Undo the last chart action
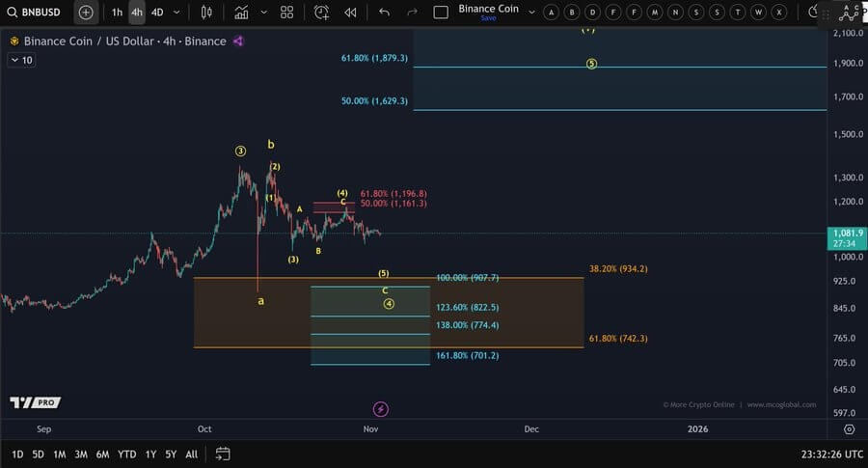 tap(385, 13)
